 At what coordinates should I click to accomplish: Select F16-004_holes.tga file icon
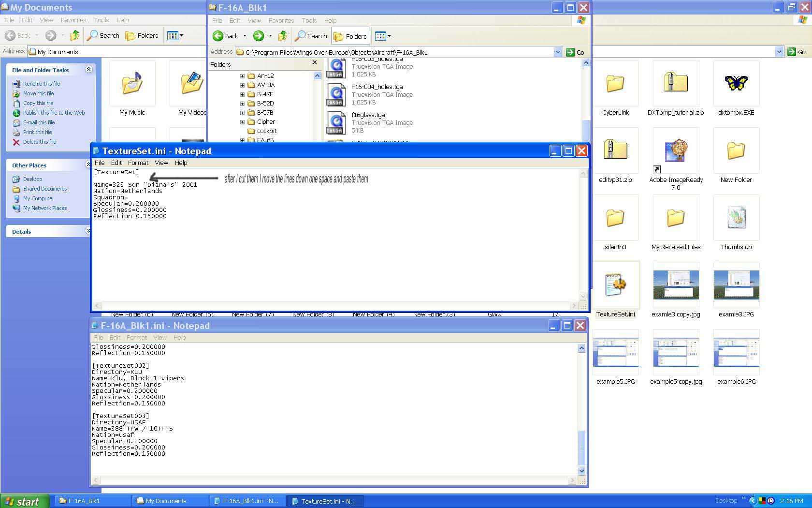click(335, 95)
